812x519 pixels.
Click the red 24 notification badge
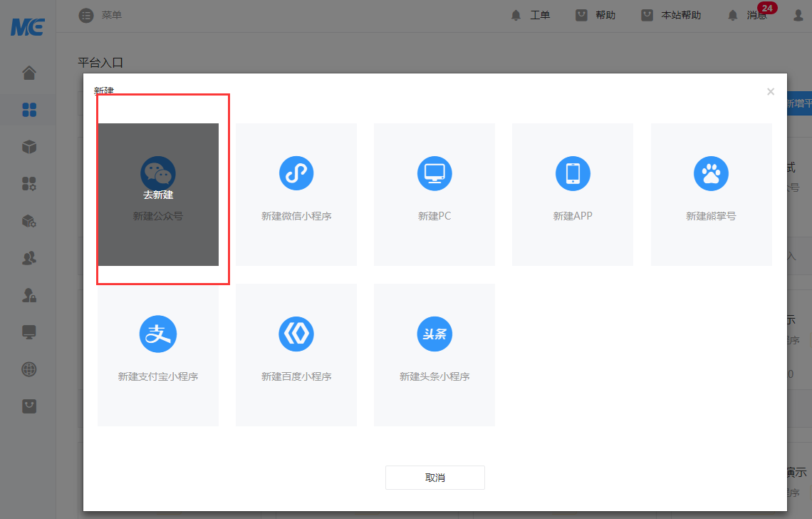tap(767, 8)
